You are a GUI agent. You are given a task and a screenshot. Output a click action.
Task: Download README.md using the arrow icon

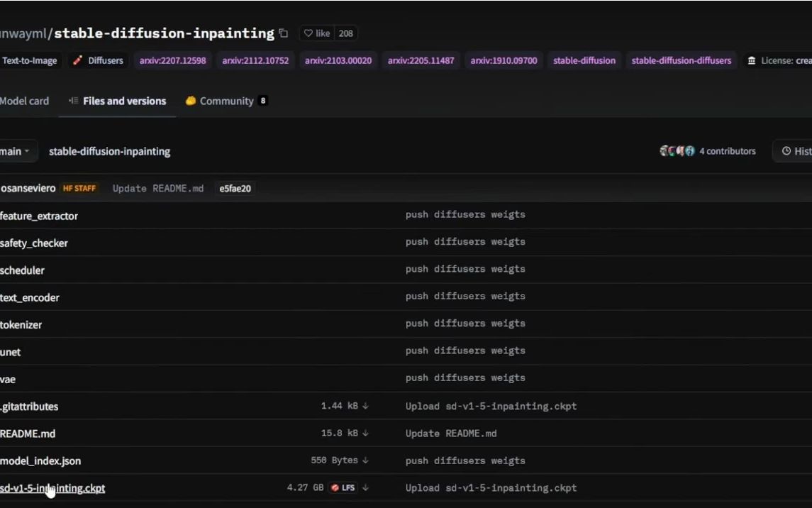click(366, 434)
